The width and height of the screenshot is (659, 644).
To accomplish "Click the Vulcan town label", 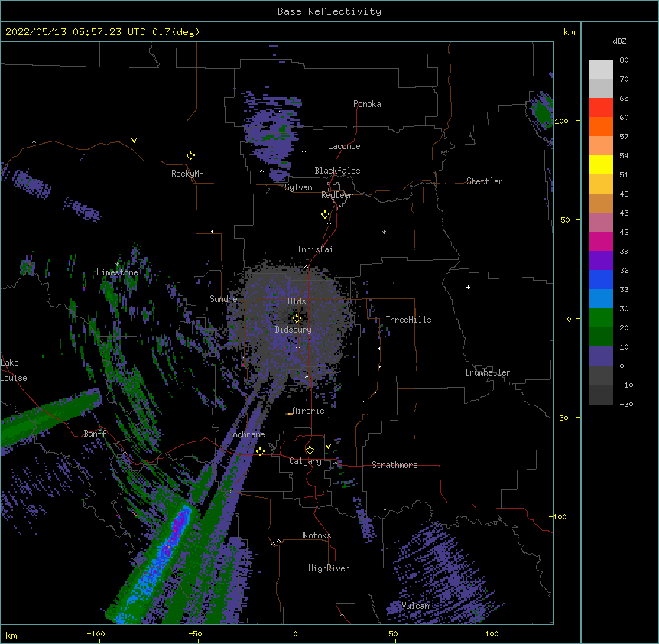I will tap(415, 606).
